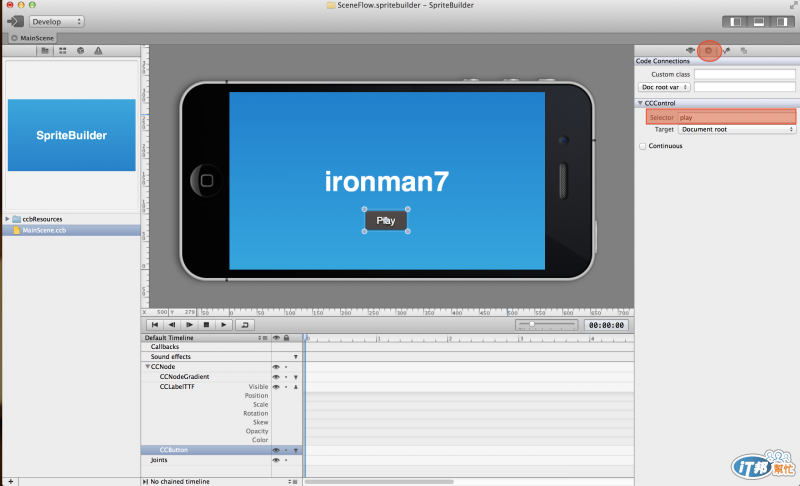Click the 00:00:00 time display
800x486 pixels.
(606, 325)
